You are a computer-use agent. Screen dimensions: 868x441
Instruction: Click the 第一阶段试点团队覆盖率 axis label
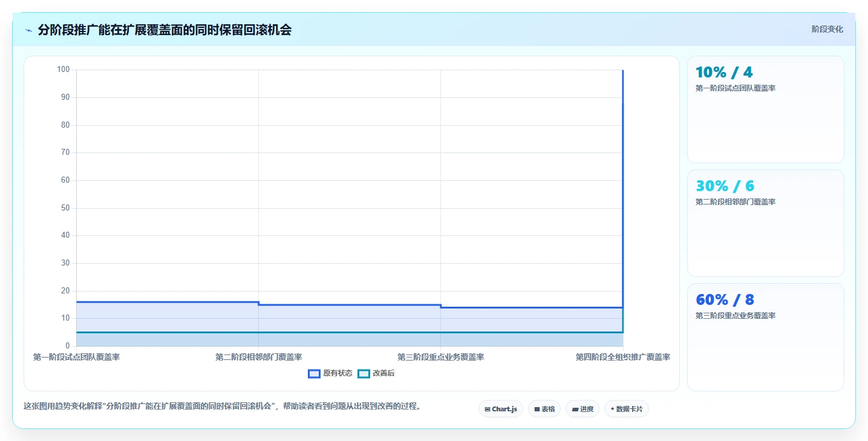76,358
